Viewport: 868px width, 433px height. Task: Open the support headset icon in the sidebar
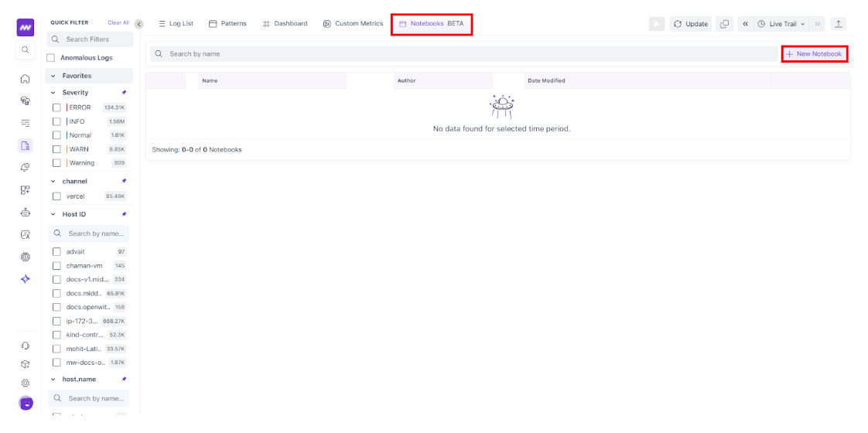pos(25,346)
